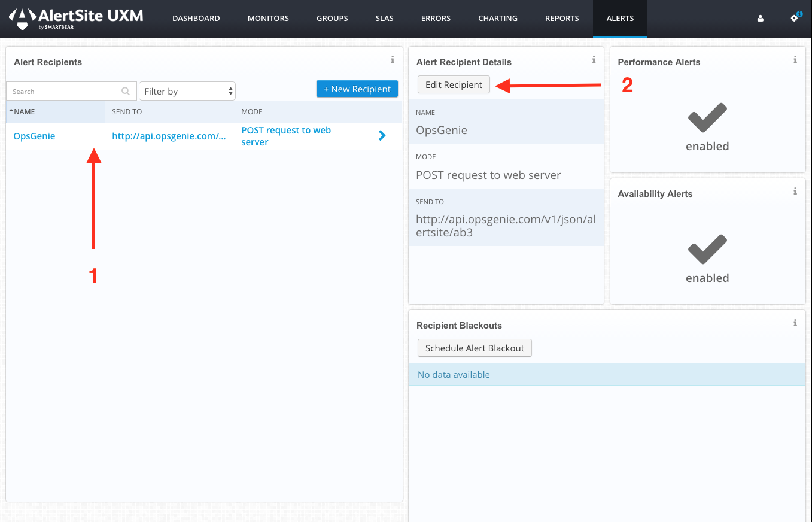
Task: Go to the Reports tab
Action: 562,19
